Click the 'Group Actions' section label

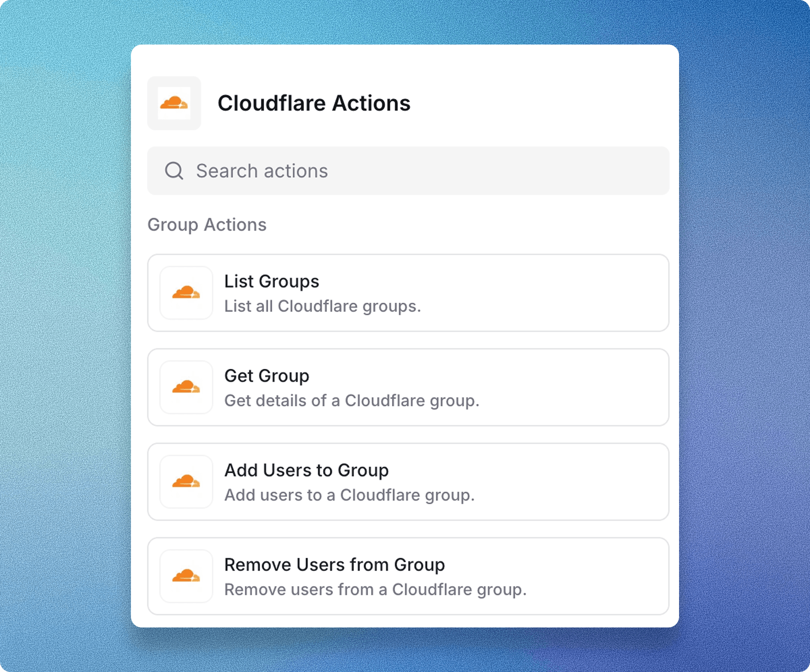[x=207, y=225]
